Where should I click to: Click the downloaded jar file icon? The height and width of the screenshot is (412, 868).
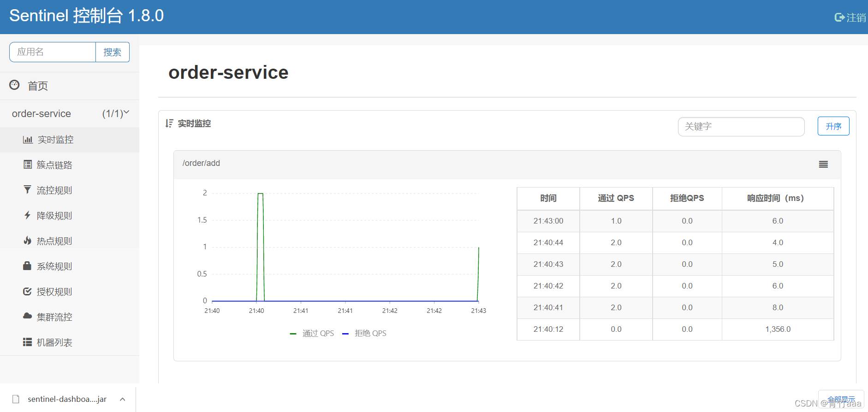(16, 399)
